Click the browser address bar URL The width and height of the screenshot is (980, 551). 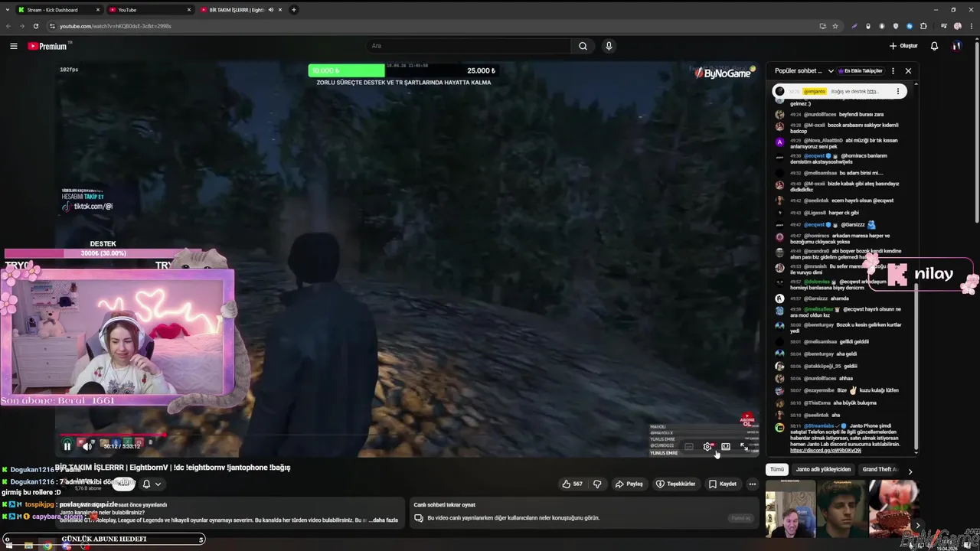(115, 26)
